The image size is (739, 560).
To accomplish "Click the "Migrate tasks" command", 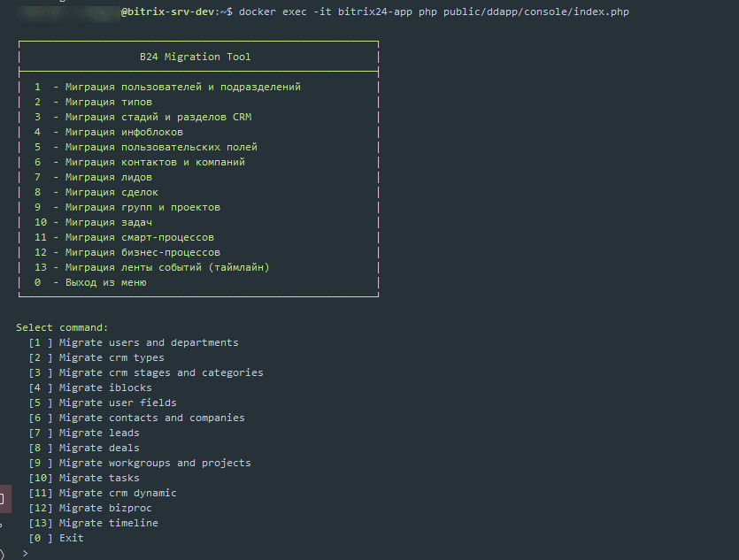I will click(99, 478).
